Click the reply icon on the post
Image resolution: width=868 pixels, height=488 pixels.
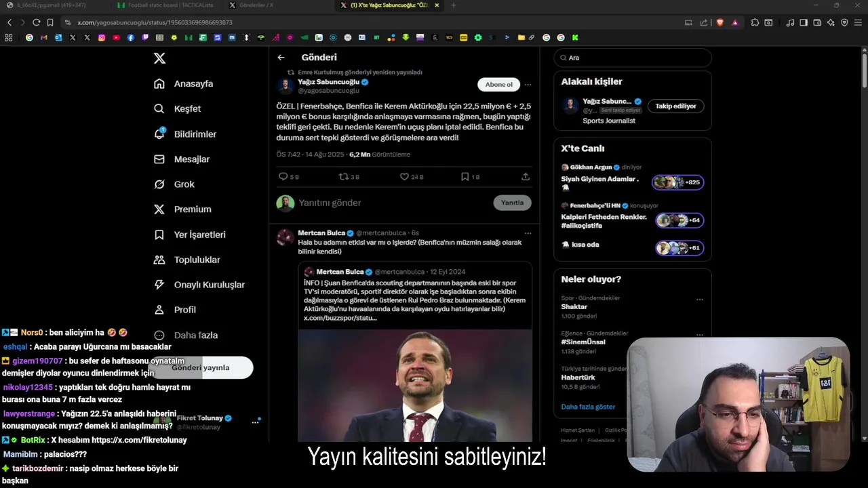pyautogui.click(x=283, y=176)
